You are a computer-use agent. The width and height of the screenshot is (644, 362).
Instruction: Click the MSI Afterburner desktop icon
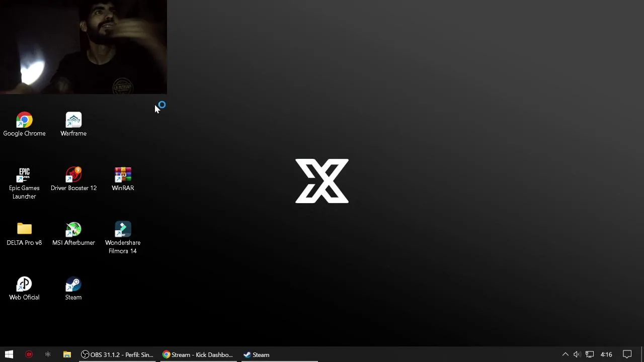(x=73, y=234)
